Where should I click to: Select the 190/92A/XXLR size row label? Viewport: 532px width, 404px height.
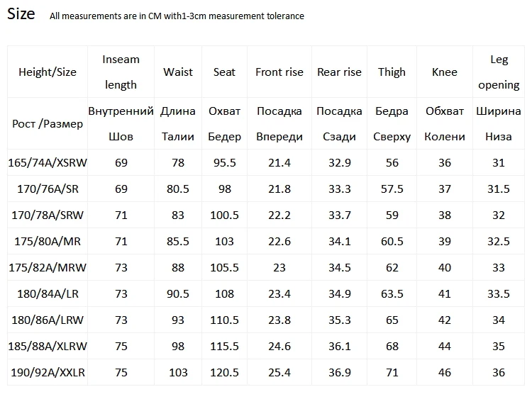coord(48,373)
